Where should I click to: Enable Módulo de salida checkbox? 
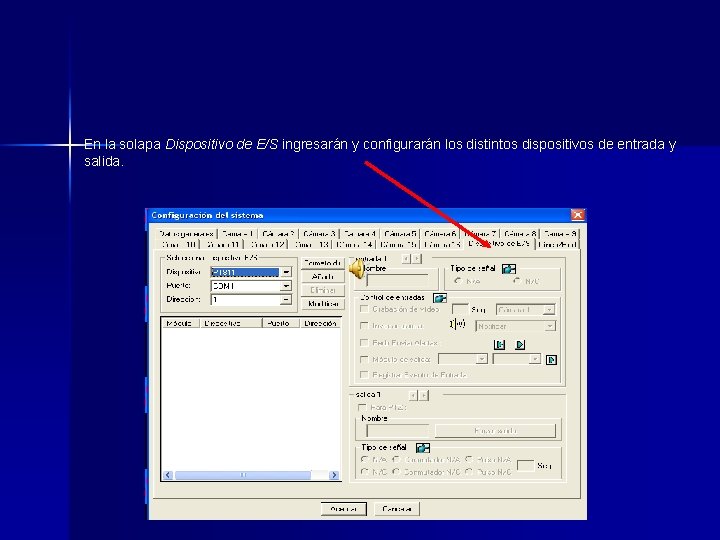pos(364,359)
